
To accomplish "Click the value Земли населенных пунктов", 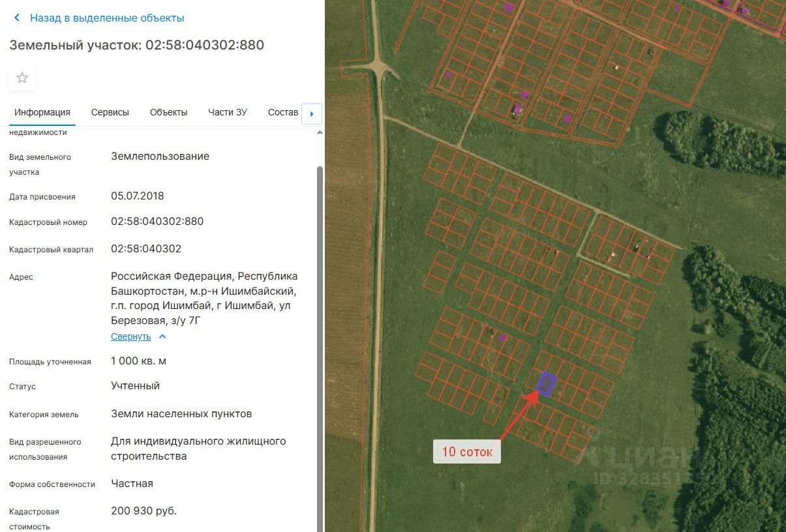I will [181, 414].
